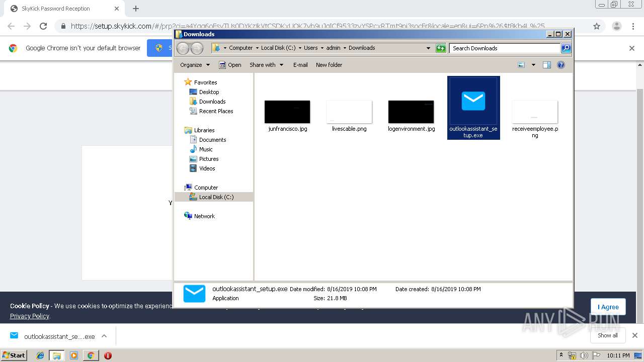Select Libraries in the navigation pane
This screenshot has width=644, height=362.
200,130
